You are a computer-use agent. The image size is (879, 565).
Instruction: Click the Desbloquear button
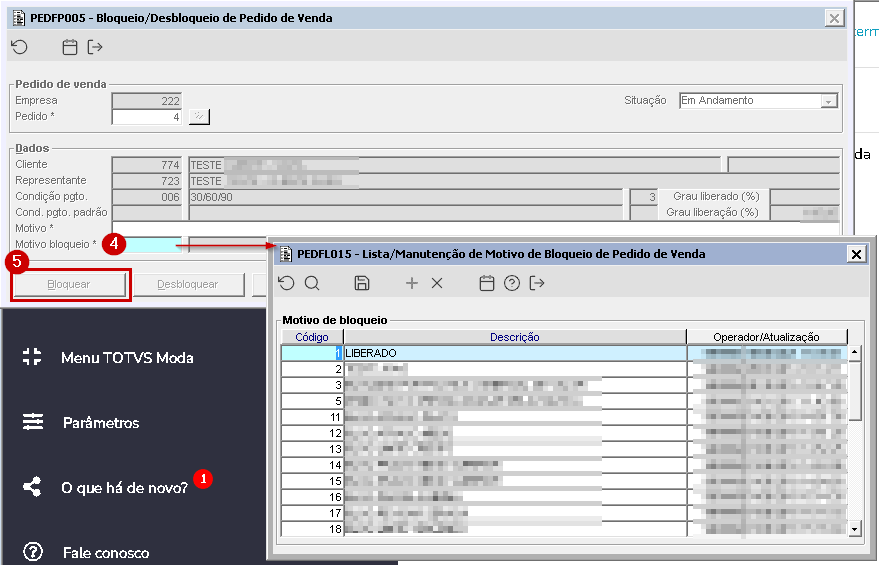(x=188, y=285)
